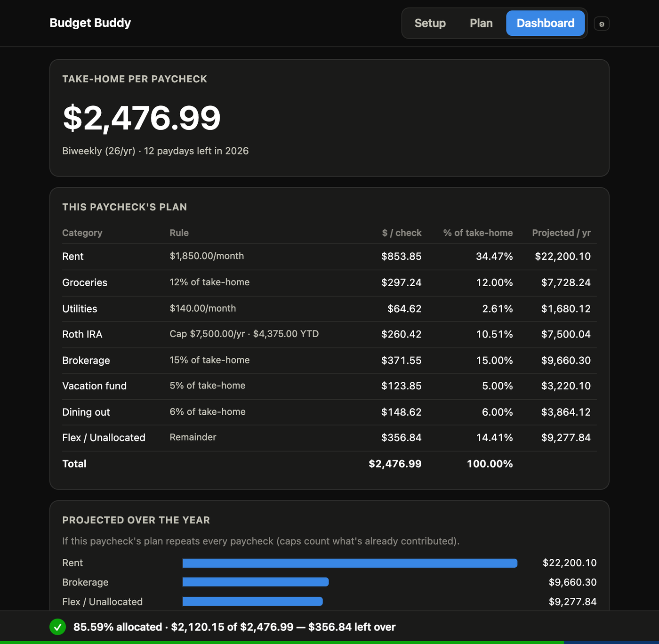Click the "% of take-home" column header

(x=478, y=233)
